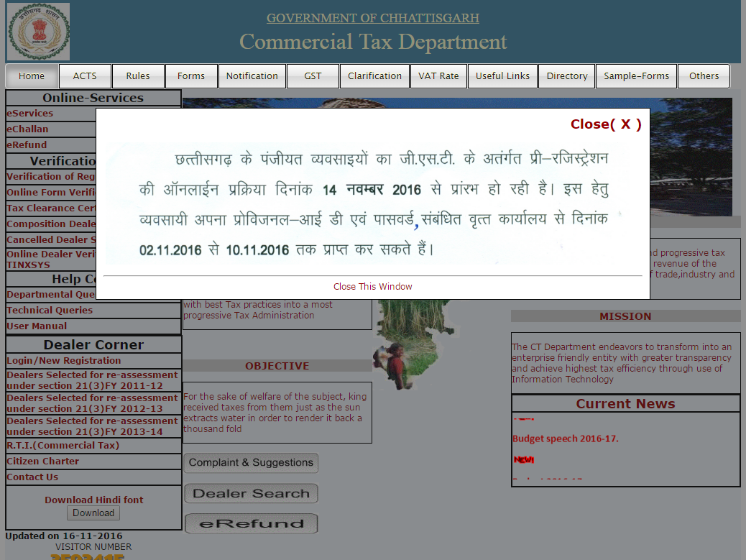
Task: Open the User Manual link
Action: (x=37, y=326)
